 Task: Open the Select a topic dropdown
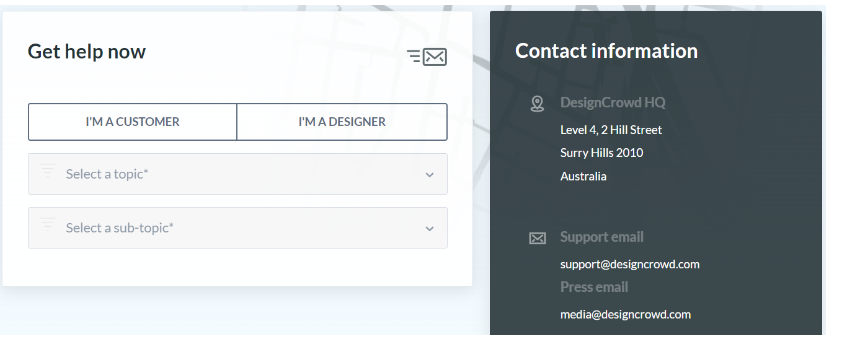coord(238,174)
